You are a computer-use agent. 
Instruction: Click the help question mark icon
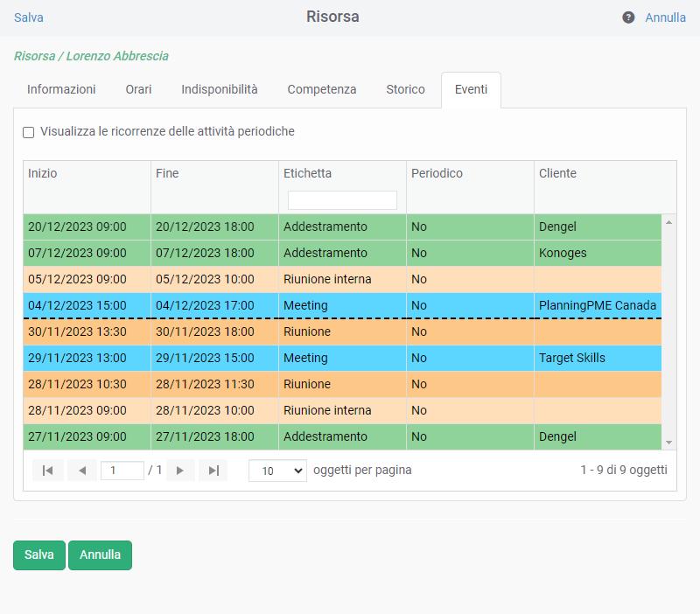pos(628,17)
